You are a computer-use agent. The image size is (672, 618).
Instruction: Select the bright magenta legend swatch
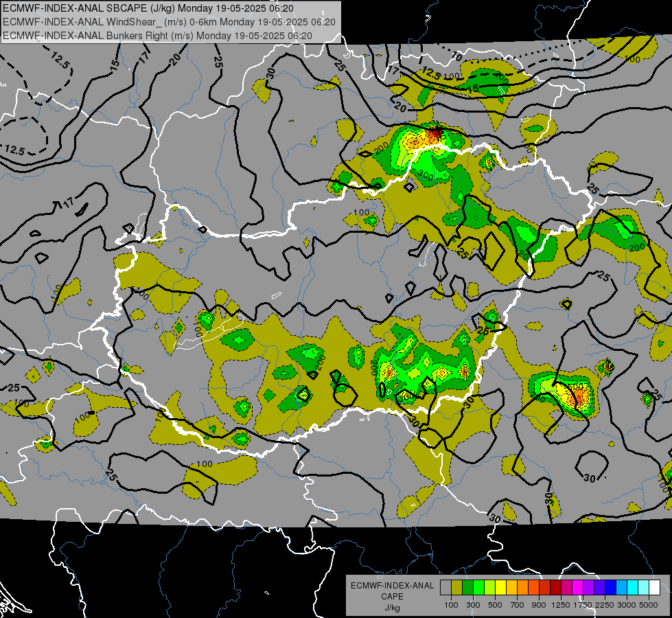[578, 588]
